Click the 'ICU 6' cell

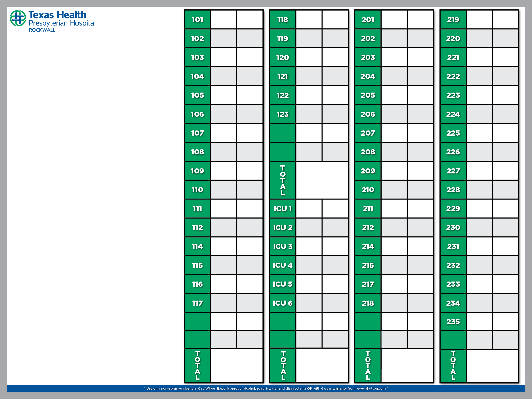[283, 303]
